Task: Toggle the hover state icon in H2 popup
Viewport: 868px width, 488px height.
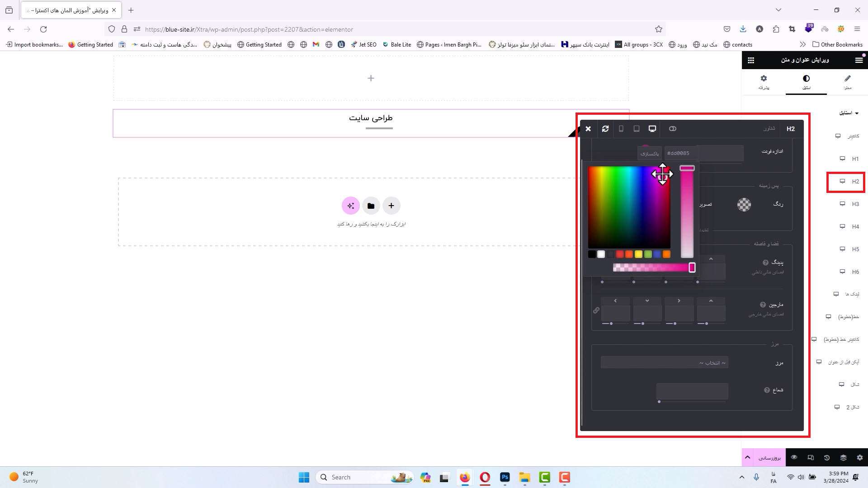Action: tap(673, 129)
